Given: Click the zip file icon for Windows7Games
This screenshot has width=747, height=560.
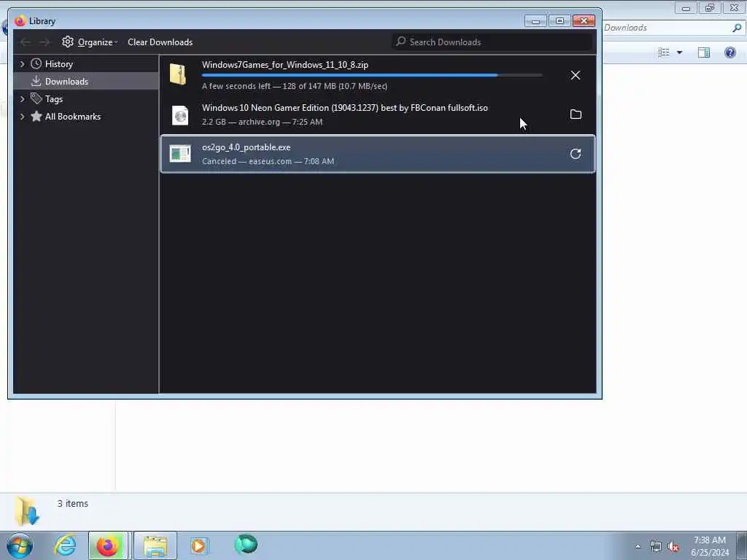Looking at the screenshot, I should tap(178, 74).
